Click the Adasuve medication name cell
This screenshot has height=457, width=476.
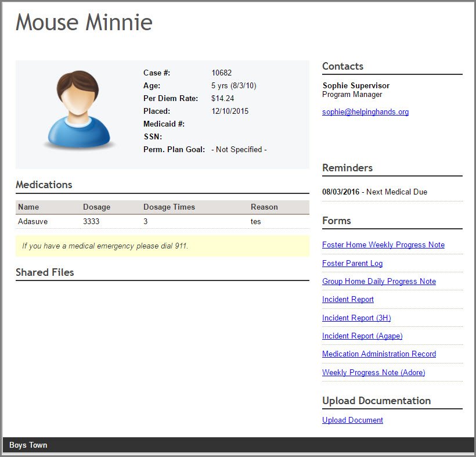point(33,221)
